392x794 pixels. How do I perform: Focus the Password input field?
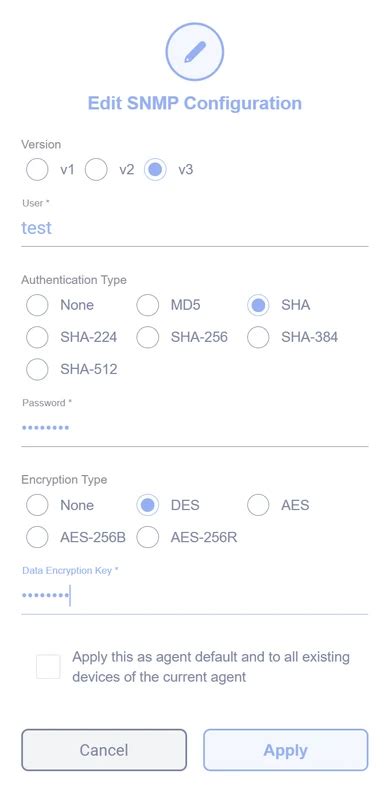194,428
